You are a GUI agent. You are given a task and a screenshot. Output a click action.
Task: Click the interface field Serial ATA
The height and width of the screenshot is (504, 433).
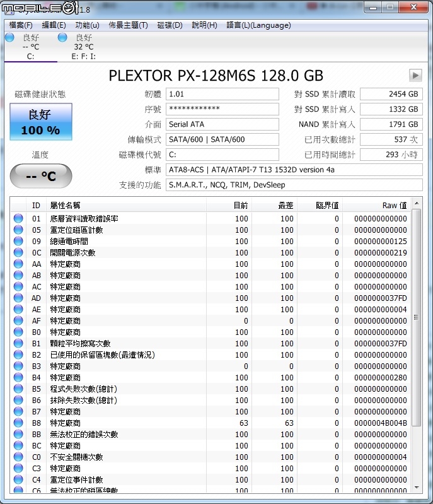click(222, 124)
